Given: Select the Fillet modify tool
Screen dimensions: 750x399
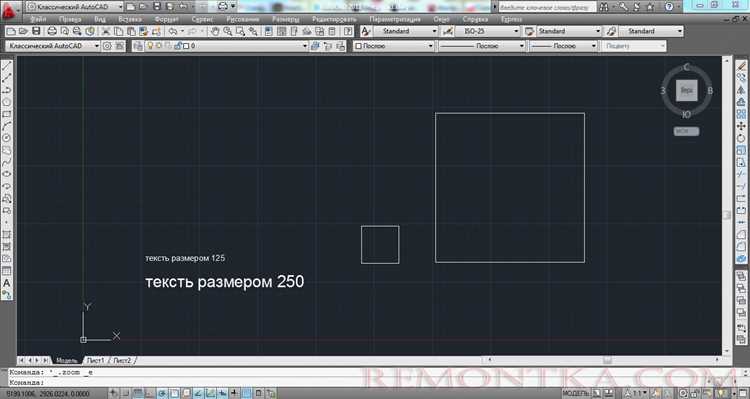Looking at the screenshot, I should [x=741, y=246].
